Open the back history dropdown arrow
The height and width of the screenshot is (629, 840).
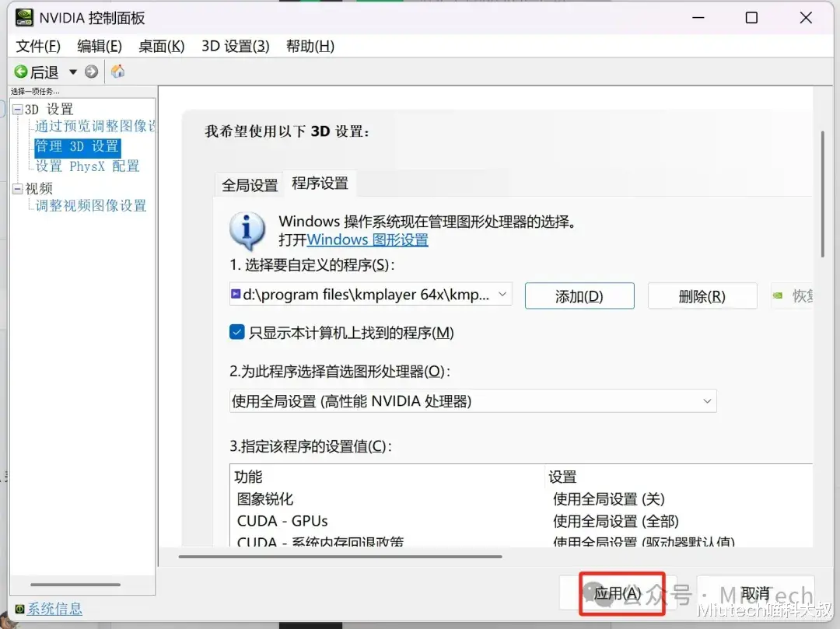pos(73,72)
